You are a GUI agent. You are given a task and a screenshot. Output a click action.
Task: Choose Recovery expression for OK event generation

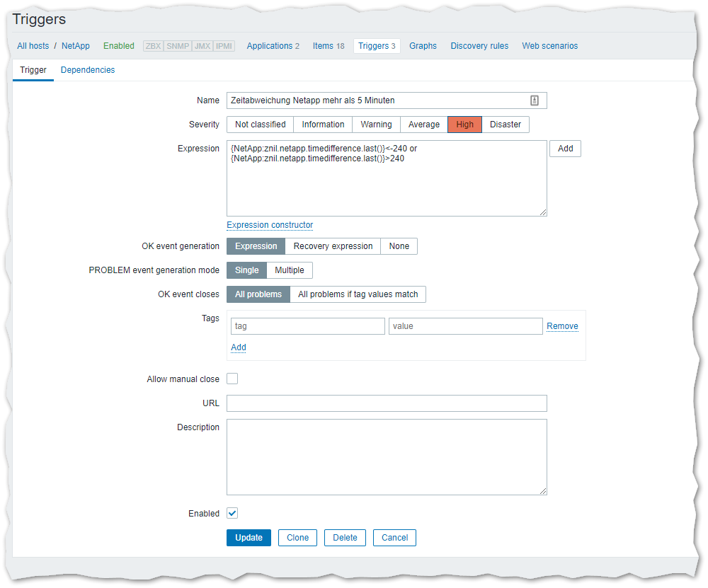[333, 246]
